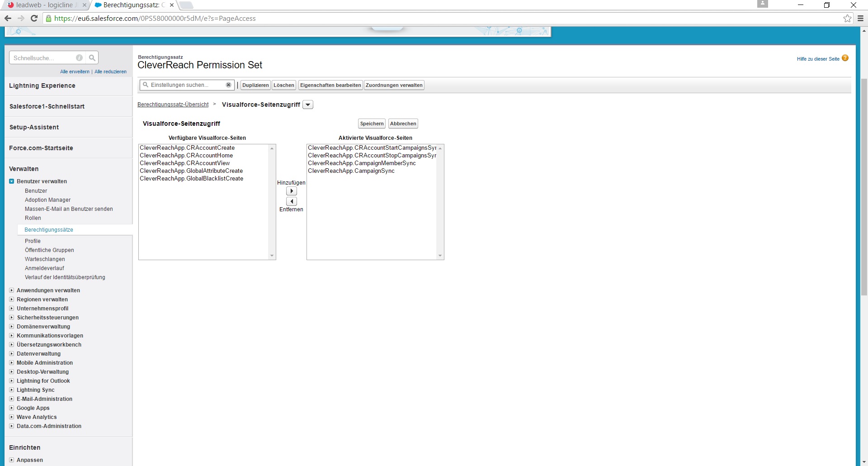Click the Schnellsuche magnifier icon
The height and width of the screenshot is (466, 868).
click(92, 58)
